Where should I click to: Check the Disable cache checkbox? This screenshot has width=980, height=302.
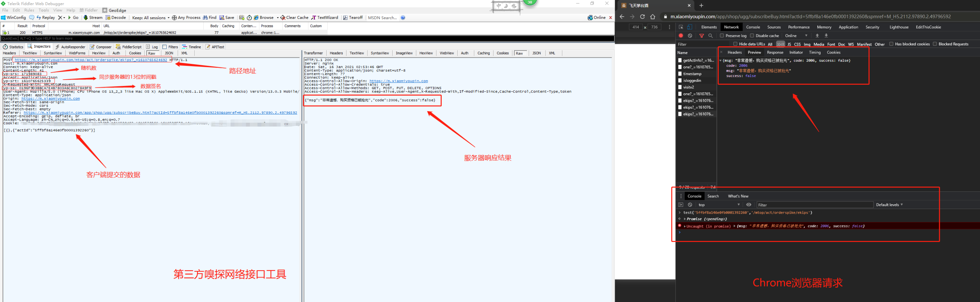[x=752, y=36]
